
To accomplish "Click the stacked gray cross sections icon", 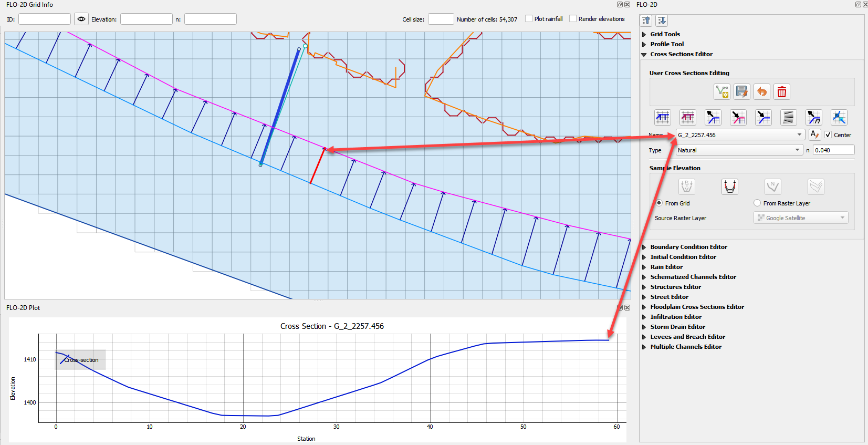I will click(788, 117).
